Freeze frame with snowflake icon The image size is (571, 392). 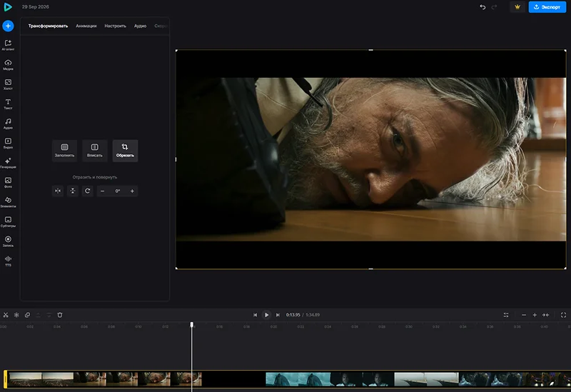click(x=16, y=315)
